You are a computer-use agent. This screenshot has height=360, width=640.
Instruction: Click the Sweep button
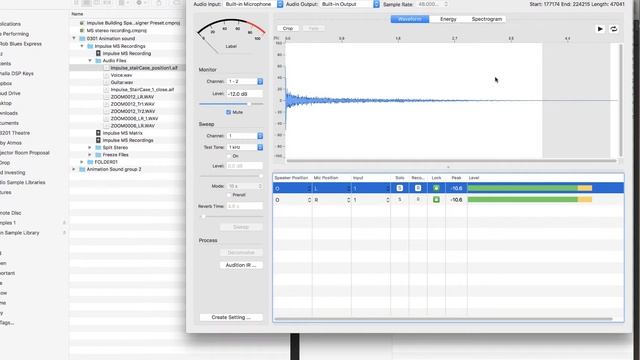(x=241, y=227)
